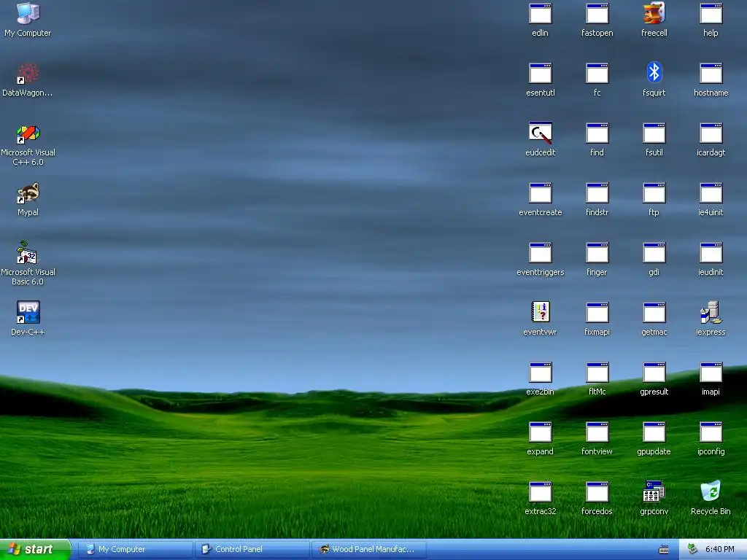This screenshot has height=560, width=747.
Task: Select the Mypal raccoon browser icon
Action: (x=28, y=192)
